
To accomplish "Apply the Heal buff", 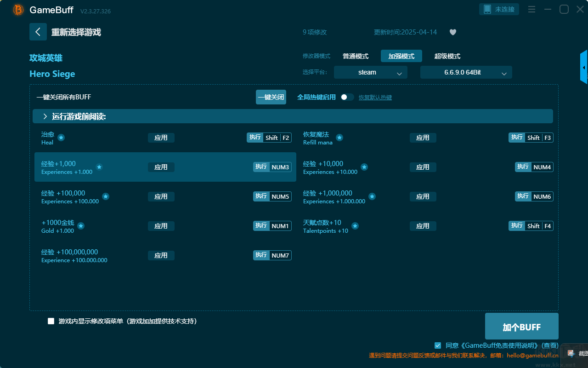I will [161, 138].
